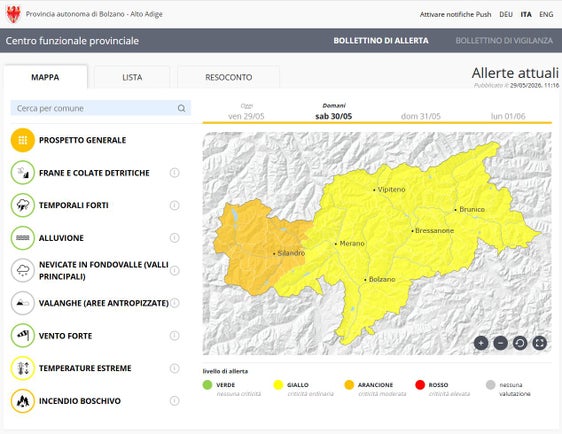This screenshot has height=434, width=562.
Task: Switch to the RESOCONTO tab
Action: point(228,77)
